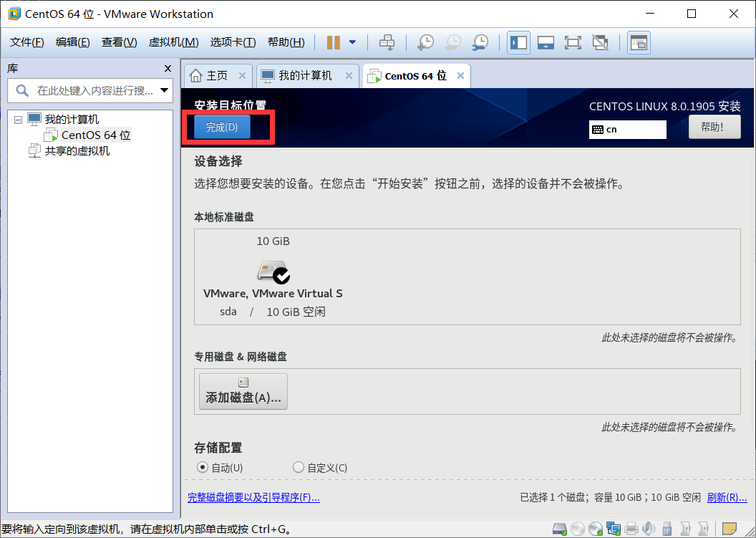Image resolution: width=756 pixels, height=538 pixels.
Task: Select 共享的虚拟机 in library tree
Action: (77, 151)
